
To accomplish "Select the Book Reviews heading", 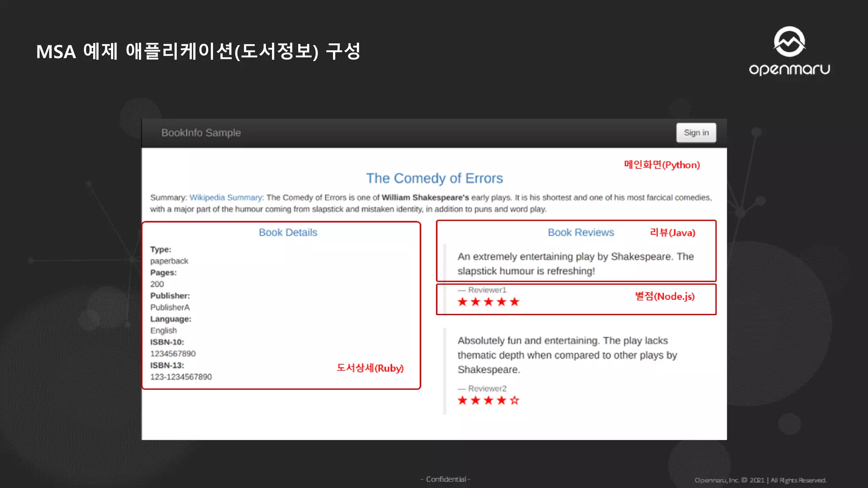I will (581, 232).
